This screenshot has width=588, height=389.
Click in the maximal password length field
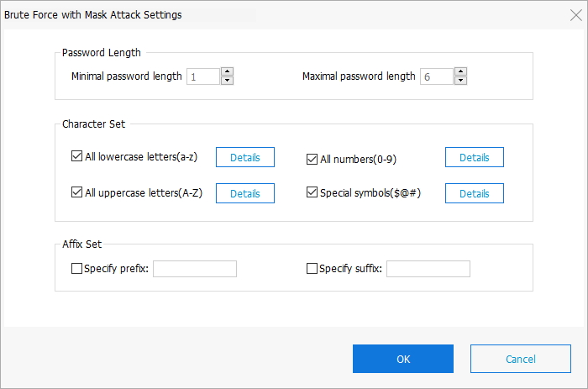pos(437,76)
